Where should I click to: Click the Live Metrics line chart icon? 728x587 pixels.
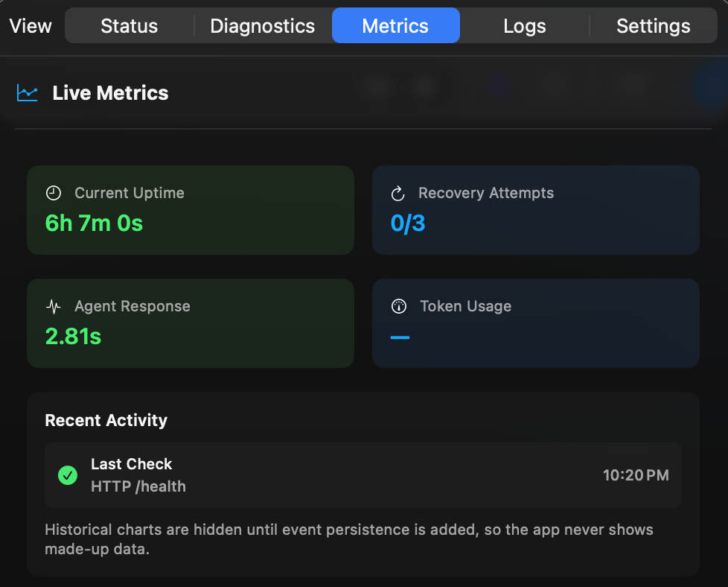point(27,93)
